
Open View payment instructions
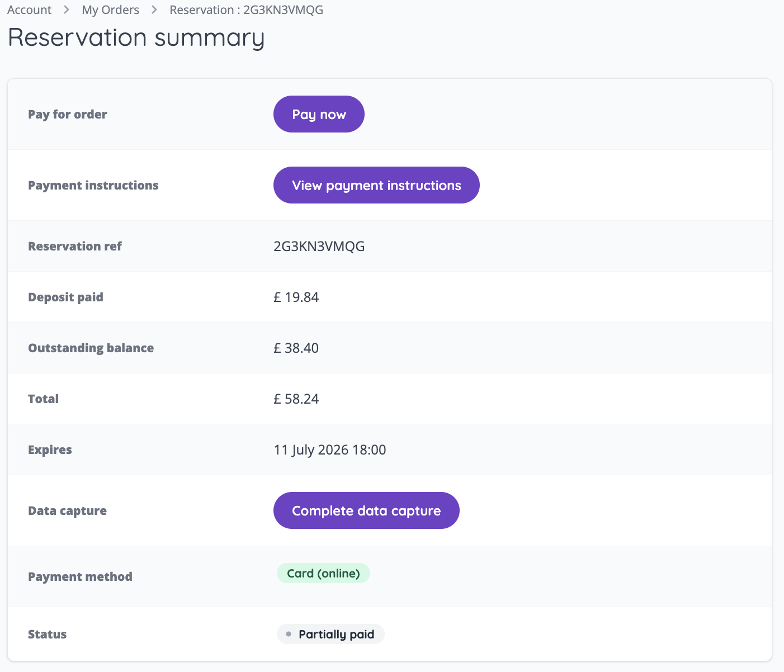tap(376, 185)
